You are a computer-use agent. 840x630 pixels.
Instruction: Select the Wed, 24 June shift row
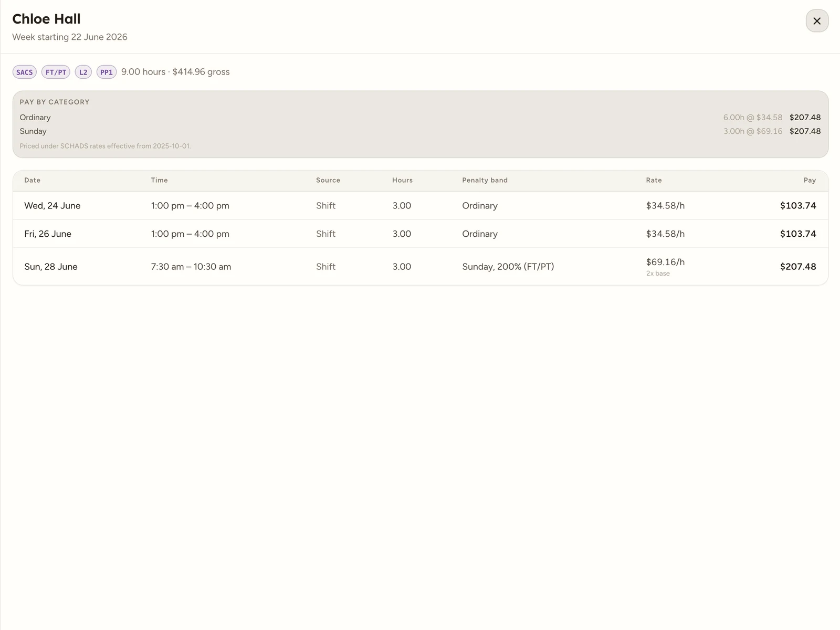[x=420, y=206]
